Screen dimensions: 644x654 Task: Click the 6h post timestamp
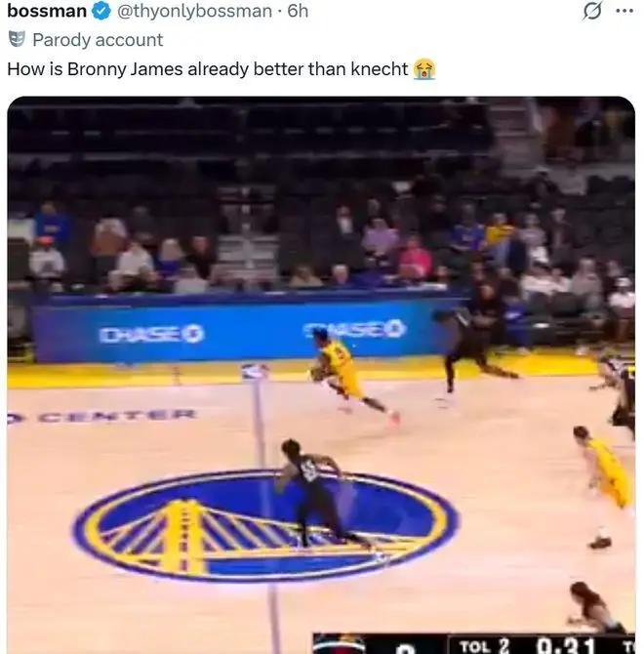click(x=298, y=12)
